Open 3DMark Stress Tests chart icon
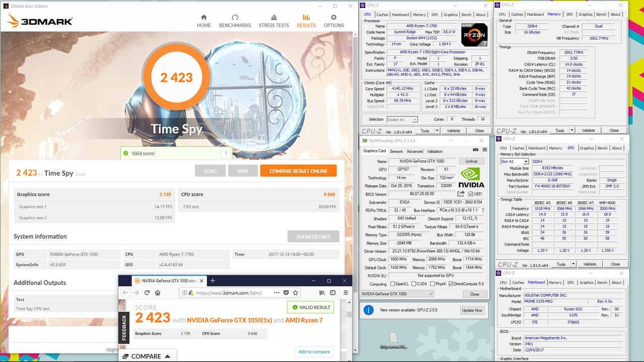 (x=274, y=18)
